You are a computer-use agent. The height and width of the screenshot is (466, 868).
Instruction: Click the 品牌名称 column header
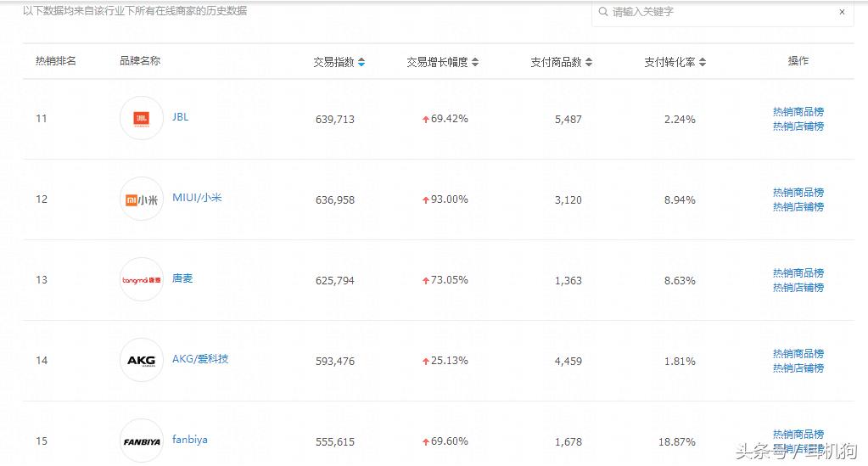coord(140,61)
